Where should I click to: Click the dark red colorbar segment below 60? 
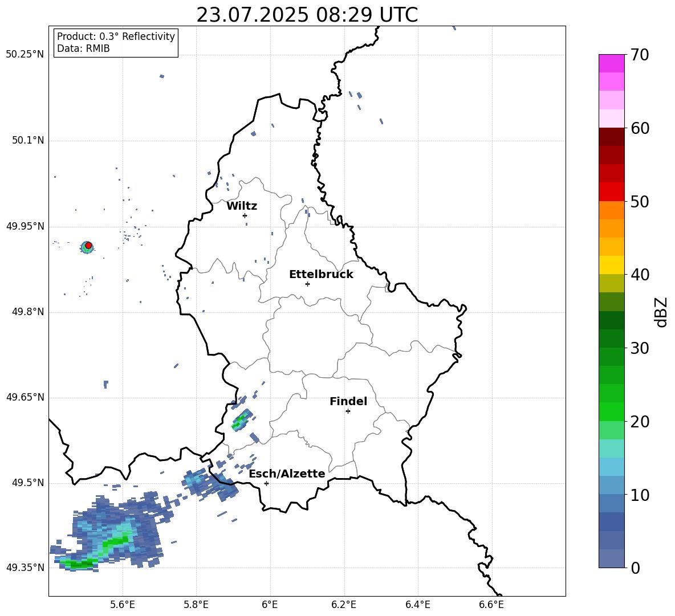pos(612,137)
